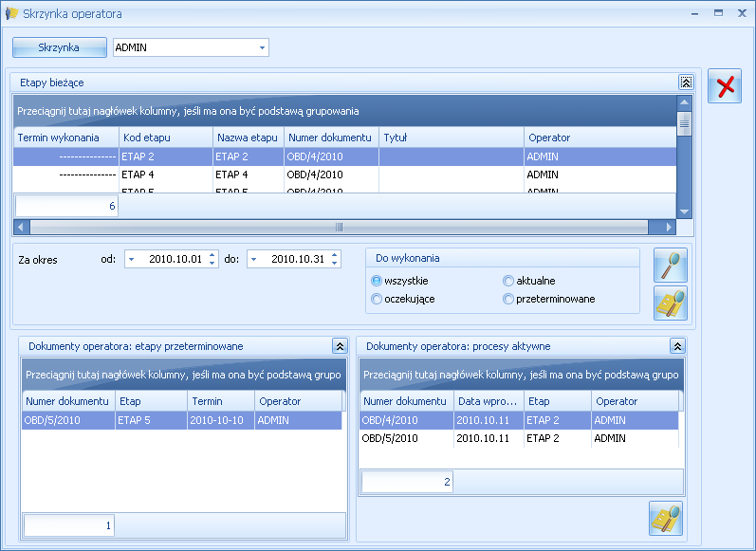The width and height of the screenshot is (756, 551).
Task: Select the OBD/5/2010 row in procesy aktywne
Action: tap(519, 438)
